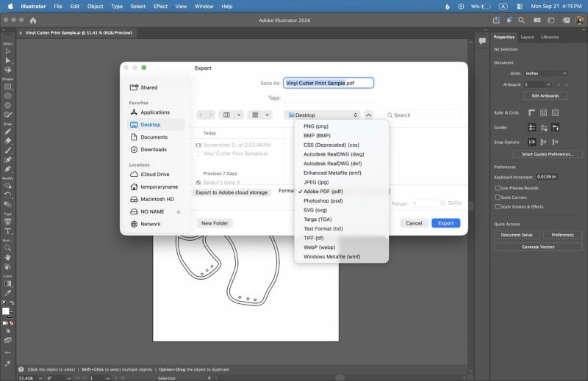Toggle Transparency Grid icon in Properties panel
588x381 pixels.
pos(556,113)
